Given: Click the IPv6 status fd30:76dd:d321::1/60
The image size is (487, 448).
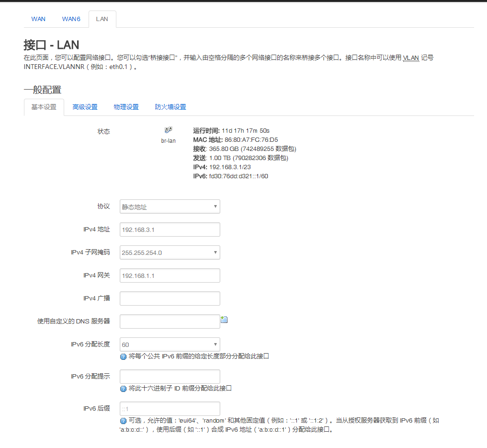Looking at the screenshot, I should click(x=238, y=176).
